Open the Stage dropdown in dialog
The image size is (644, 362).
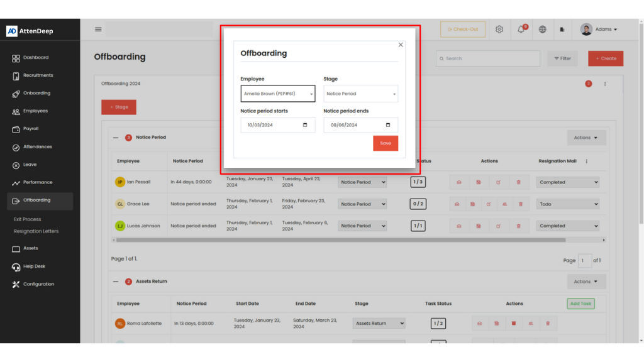(360, 94)
